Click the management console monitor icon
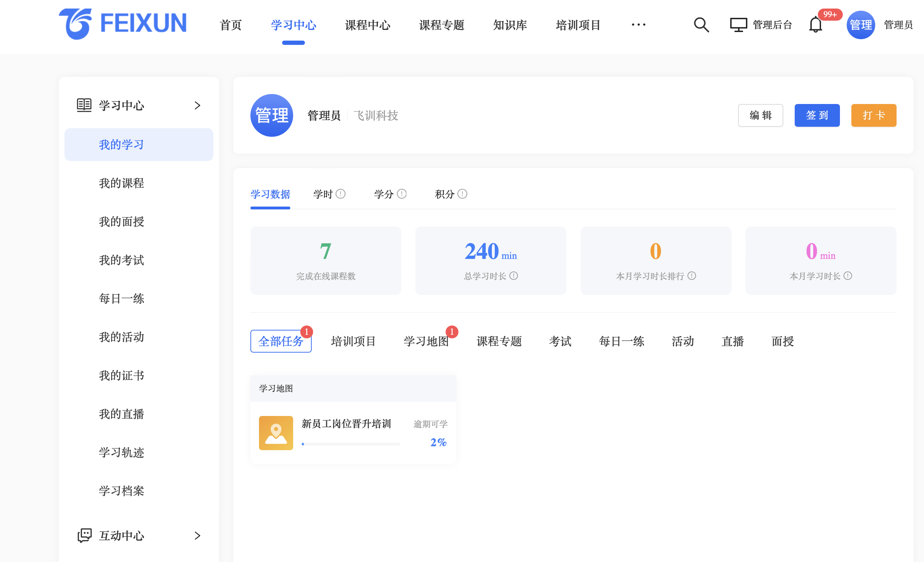 [738, 25]
